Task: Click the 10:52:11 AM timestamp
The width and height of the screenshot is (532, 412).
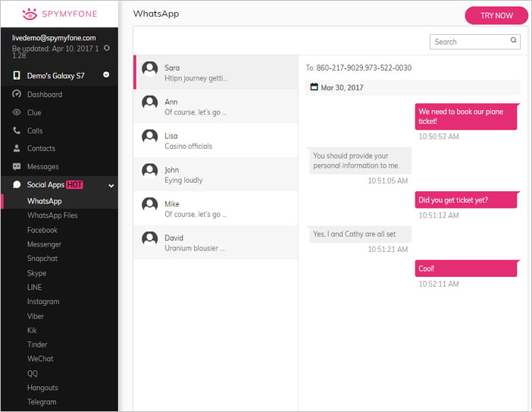Action: click(x=438, y=284)
